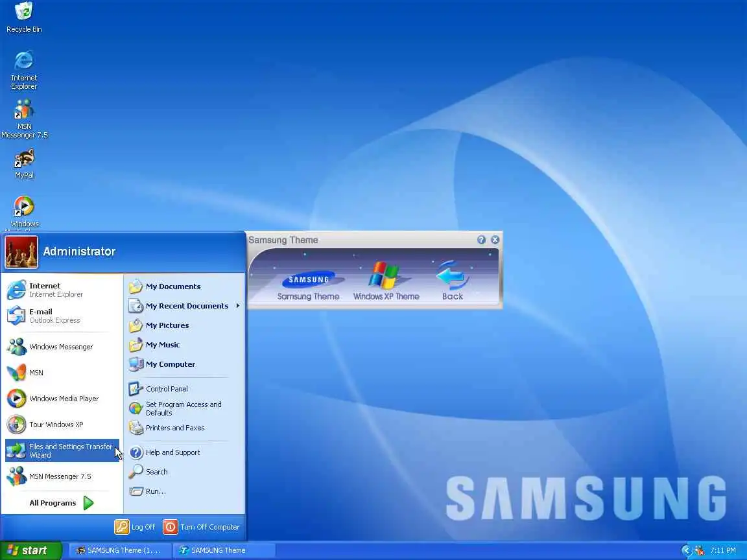The width and height of the screenshot is (747, 560).
Task: Apply the Samsung Theme option
Action: point(308,285)
